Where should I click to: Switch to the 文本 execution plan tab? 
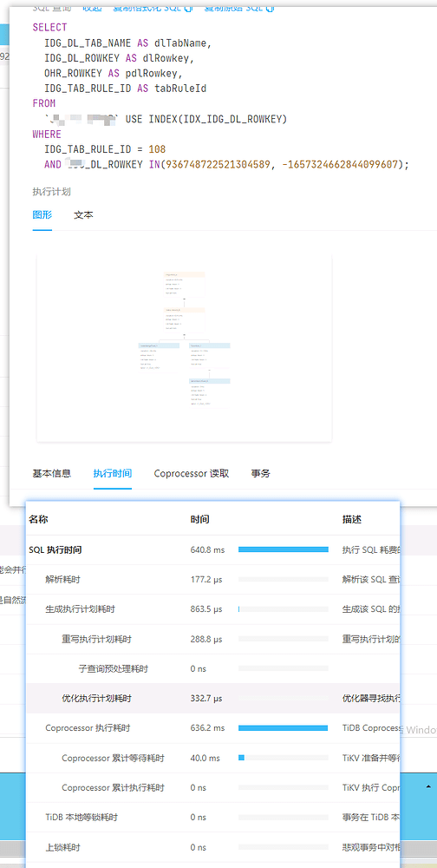coord(83,215)
